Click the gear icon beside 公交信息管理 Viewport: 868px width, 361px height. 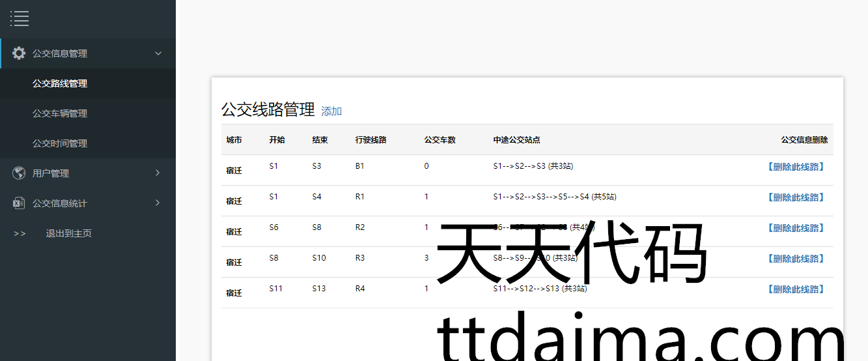pyautogui.click(x=19, y=53)
